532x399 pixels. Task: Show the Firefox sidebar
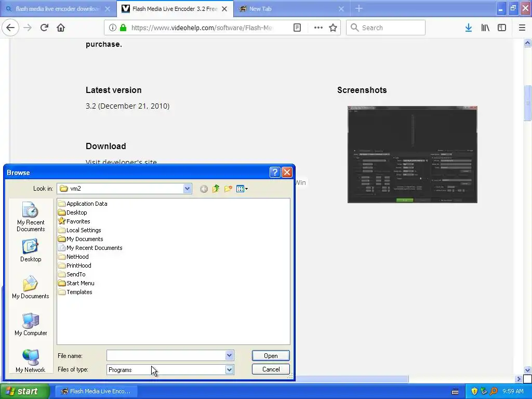502,28
